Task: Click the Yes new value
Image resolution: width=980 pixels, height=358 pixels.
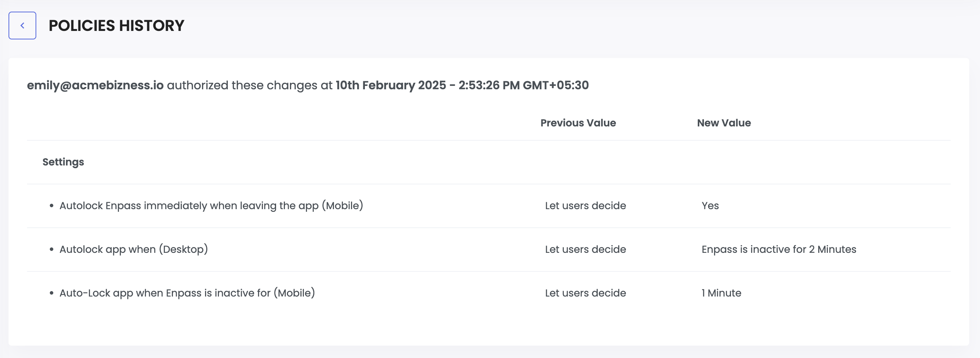Action: coord(710,206)
